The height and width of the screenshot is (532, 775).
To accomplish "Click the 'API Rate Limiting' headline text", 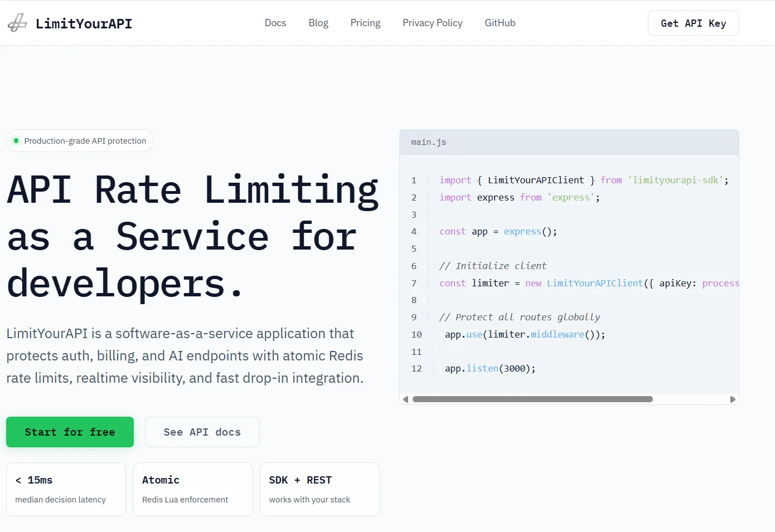I will 193,190.
